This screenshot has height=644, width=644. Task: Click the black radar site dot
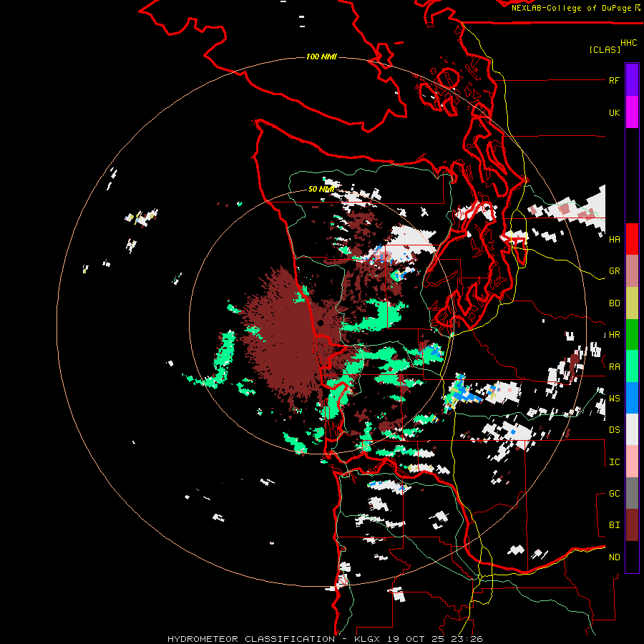pyautogui.click(x=321, y=323)
